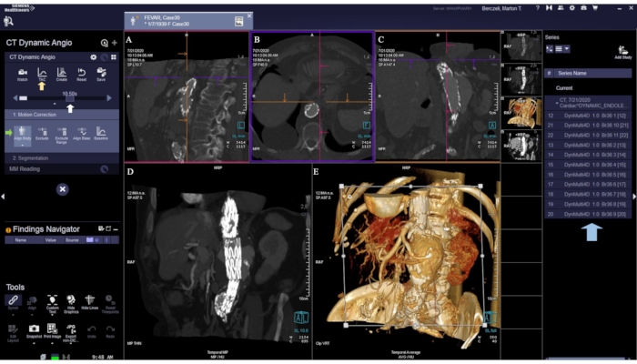Click the search workflow icon beside CT Dynamic Angio

(x=105, y=43)
